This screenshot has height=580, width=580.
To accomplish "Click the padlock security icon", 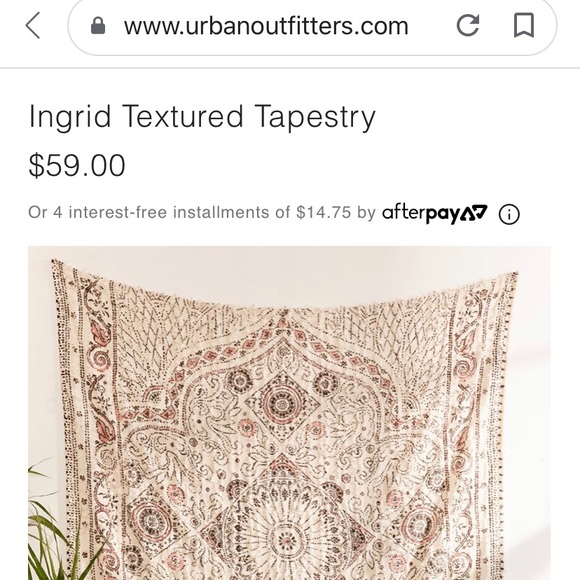I will (98, 26).
